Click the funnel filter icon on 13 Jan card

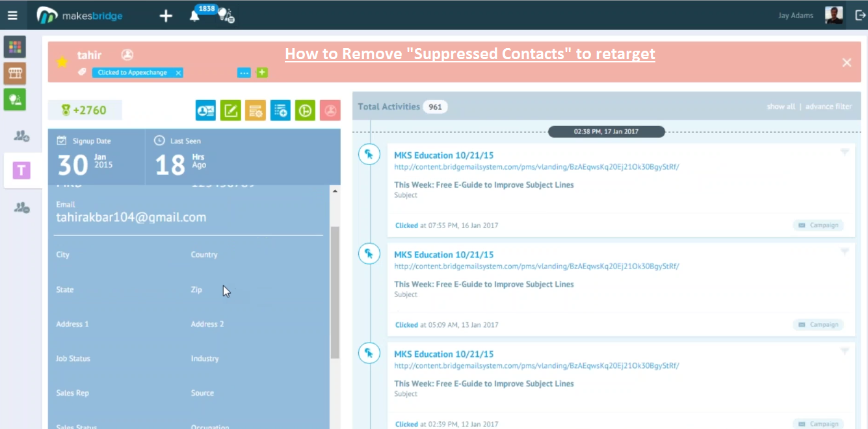point(845,252)
